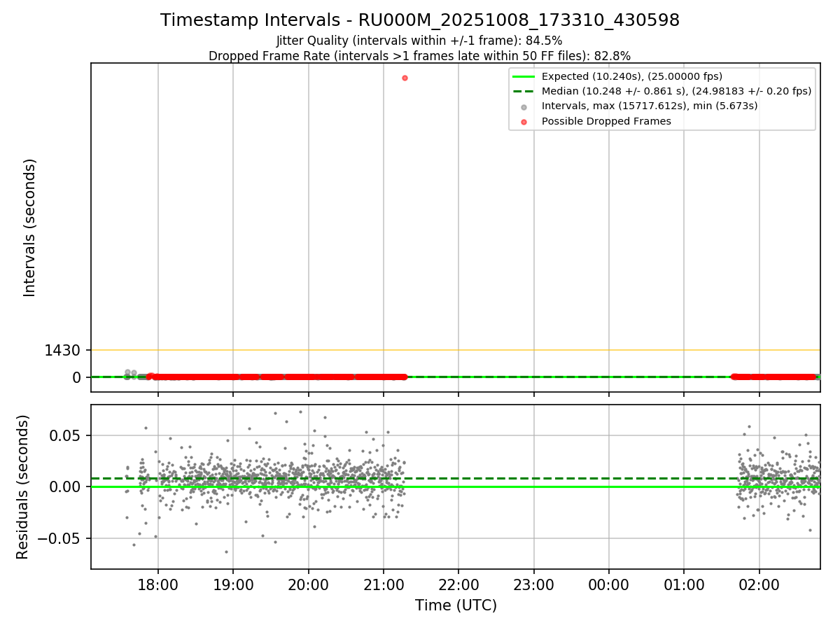
Task: Click the Intervals max/min legend entry
Action: click(x=650, y=106)
